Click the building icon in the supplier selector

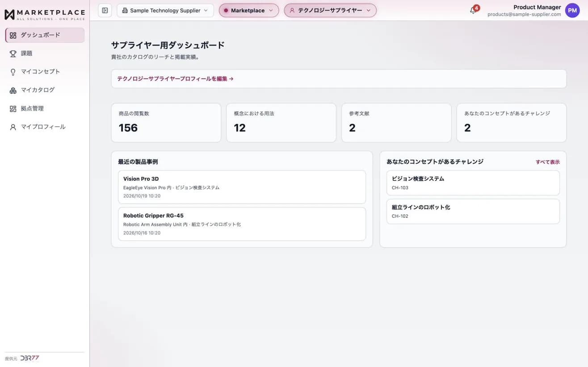pyautogui.click(x=125, y=10)
